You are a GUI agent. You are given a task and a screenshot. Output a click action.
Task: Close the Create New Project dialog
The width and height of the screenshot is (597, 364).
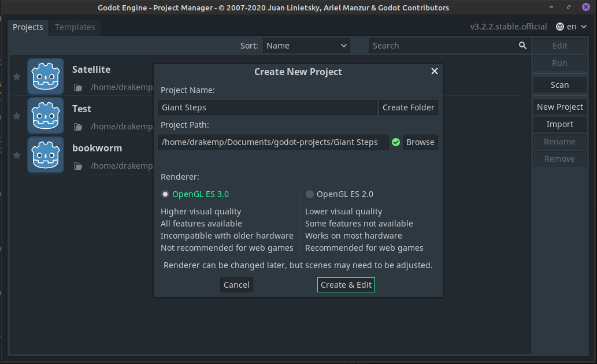tap(435, 71)
